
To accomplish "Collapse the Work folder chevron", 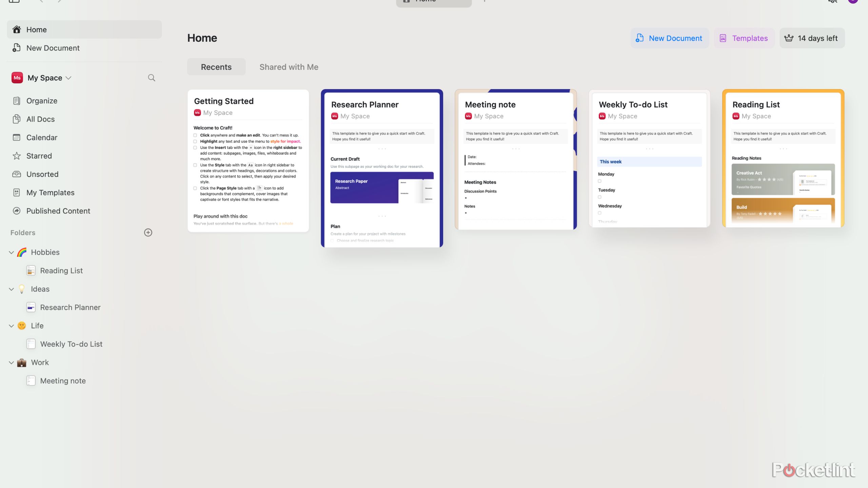I will 11,363.
